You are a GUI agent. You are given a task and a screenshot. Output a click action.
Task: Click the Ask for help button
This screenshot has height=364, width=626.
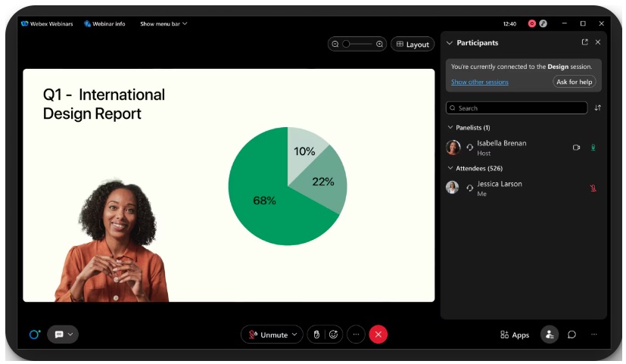point(574,82)
